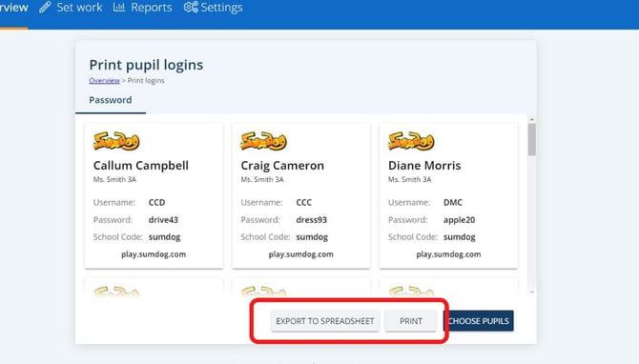639x364 pixels.
Task: Click password value apple20
Action: click(460, 220)
